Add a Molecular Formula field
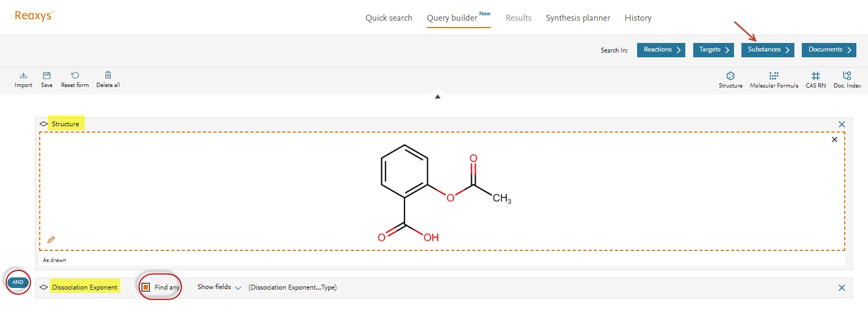Viewport: 868px width, 314px height. pos(774,76)
